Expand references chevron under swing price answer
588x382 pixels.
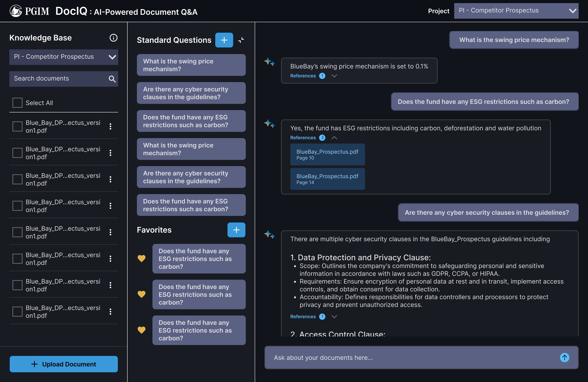coord(334,76)
